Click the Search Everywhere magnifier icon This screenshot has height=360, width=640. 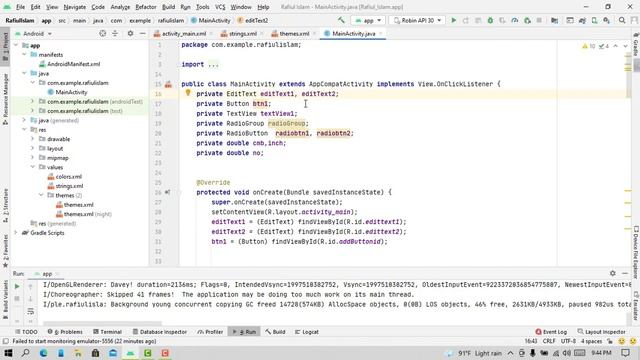(622, 20)
